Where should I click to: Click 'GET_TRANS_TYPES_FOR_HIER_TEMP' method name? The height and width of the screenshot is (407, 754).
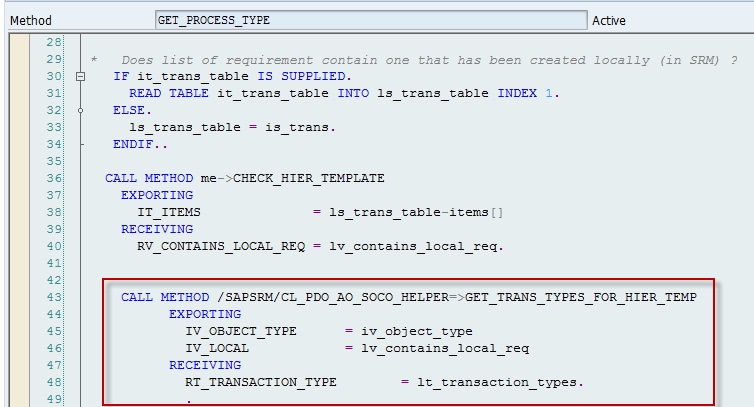(581, 297)
